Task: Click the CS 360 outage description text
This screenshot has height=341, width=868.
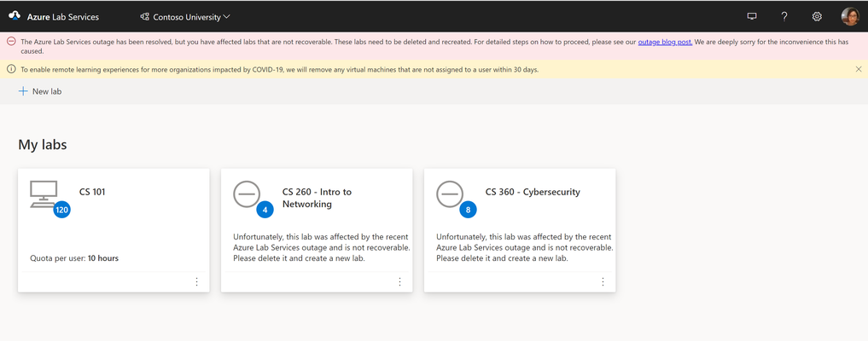Action: 525,247
